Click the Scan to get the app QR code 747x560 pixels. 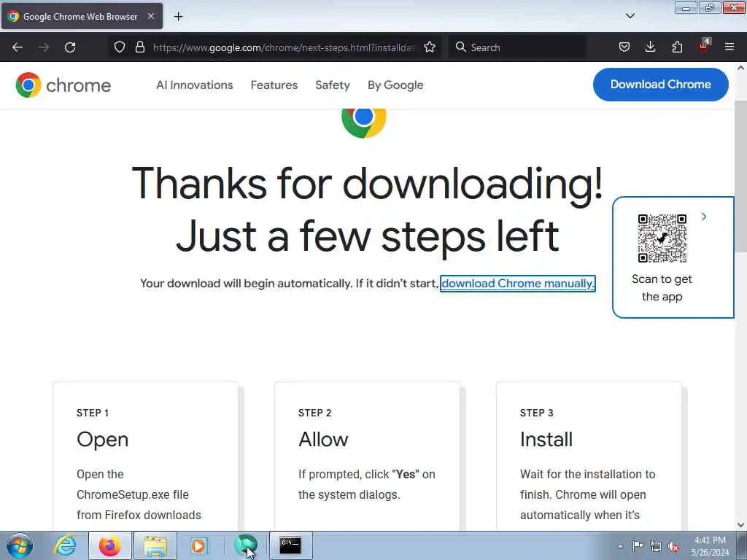coord(662,238)
